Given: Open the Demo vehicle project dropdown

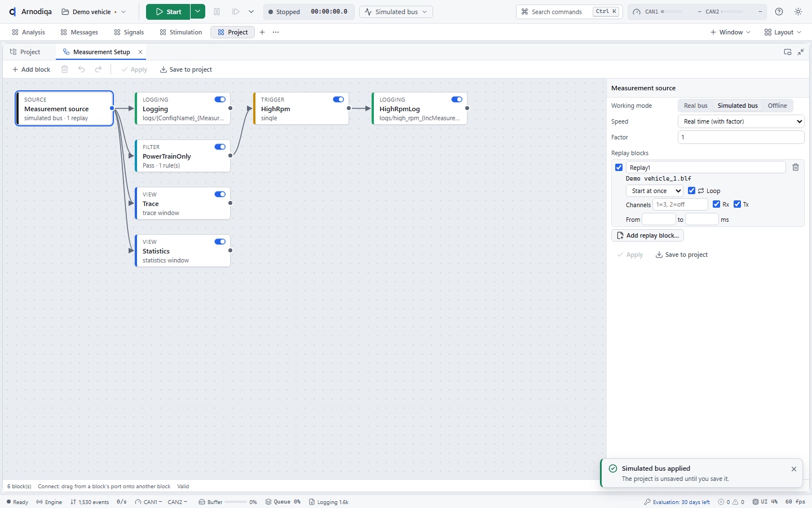Looking at the screenshot, I should [93, 12].
